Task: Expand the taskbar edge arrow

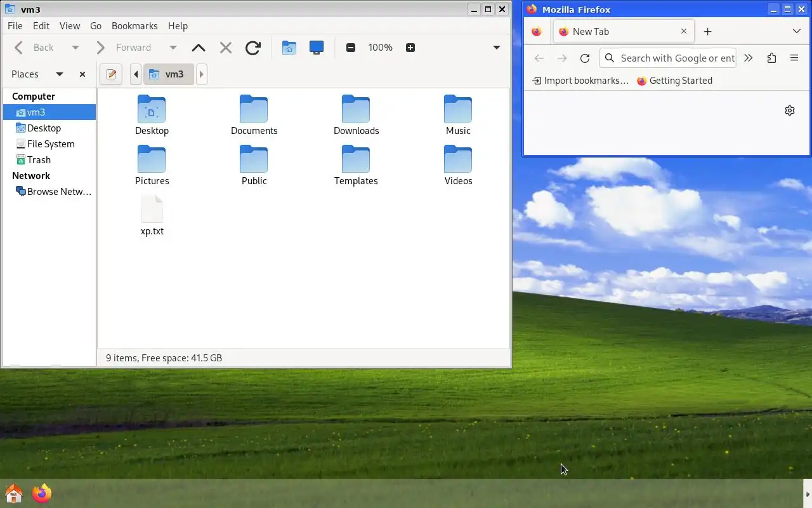Action: 808,494
